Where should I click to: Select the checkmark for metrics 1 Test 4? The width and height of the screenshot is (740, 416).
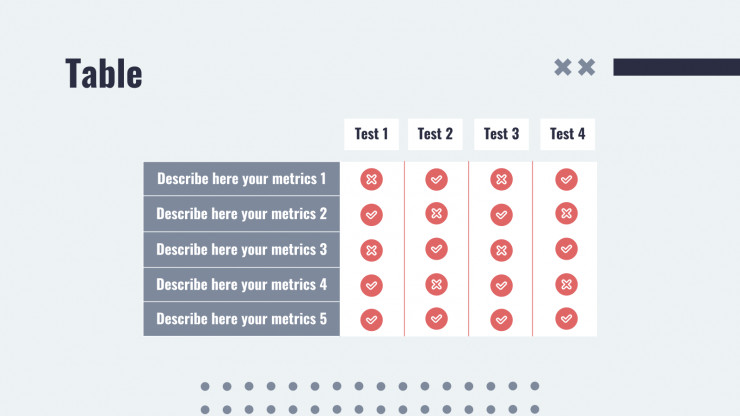click(566, 179)
